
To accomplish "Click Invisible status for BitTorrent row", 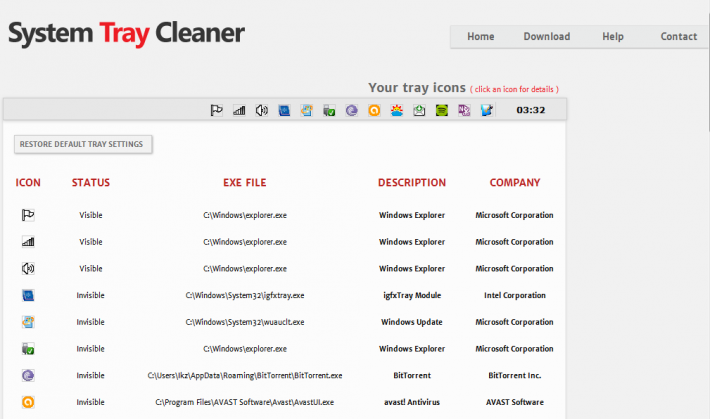I will coord(91,376).
